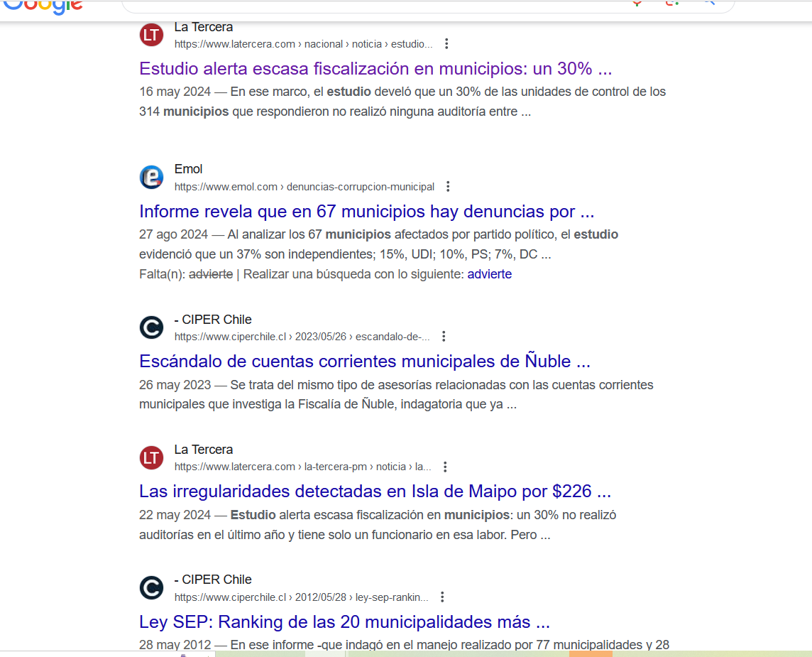Screen dimensions: 812x657
Task: Click snippet line 'auditorías en el último año'
Action: pos(345,535)
